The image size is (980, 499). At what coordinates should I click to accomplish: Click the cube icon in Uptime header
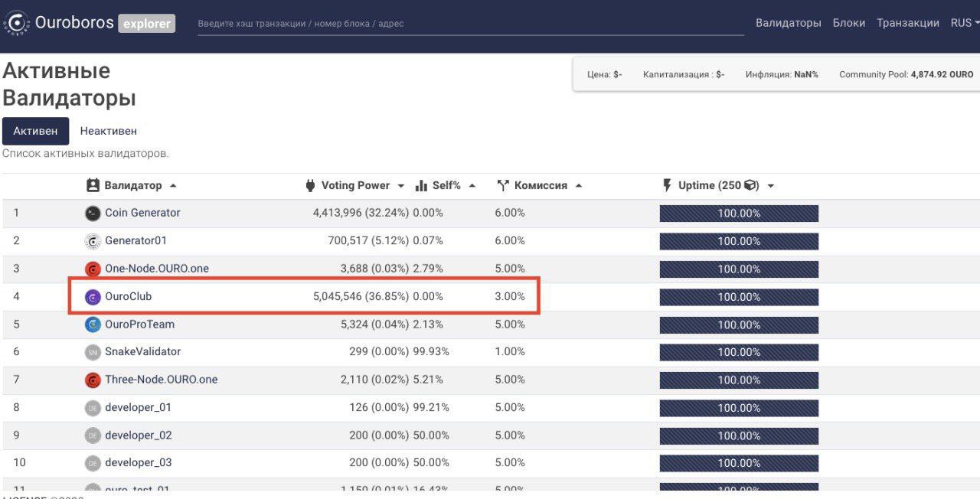pos(750,185)
